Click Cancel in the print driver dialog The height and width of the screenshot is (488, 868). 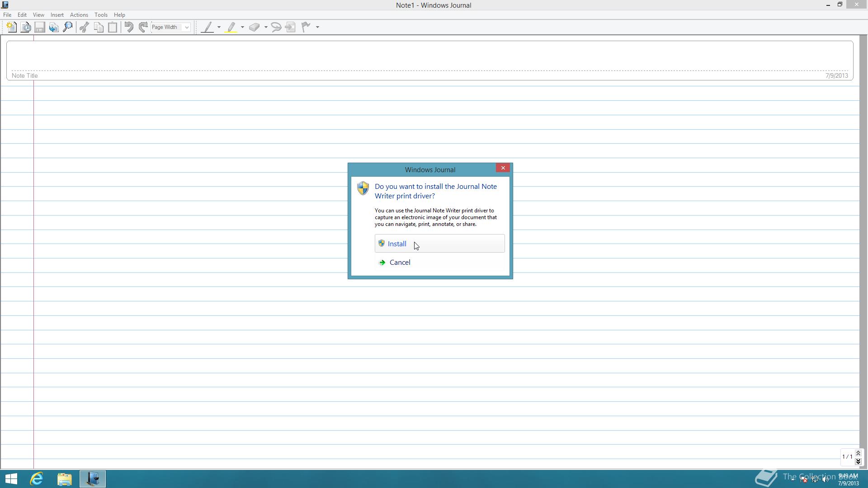pos(439,262)
